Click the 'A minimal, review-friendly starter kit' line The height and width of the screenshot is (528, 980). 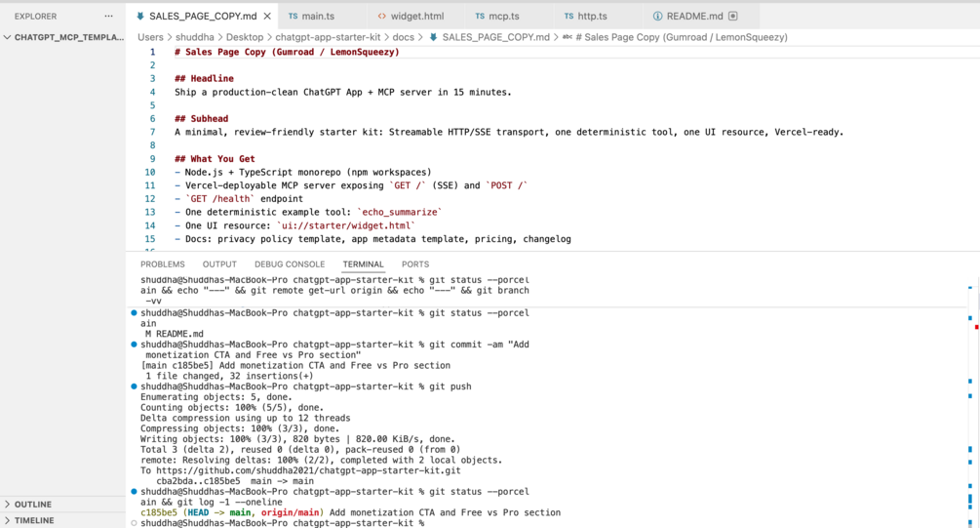click(x=509, y=132)
